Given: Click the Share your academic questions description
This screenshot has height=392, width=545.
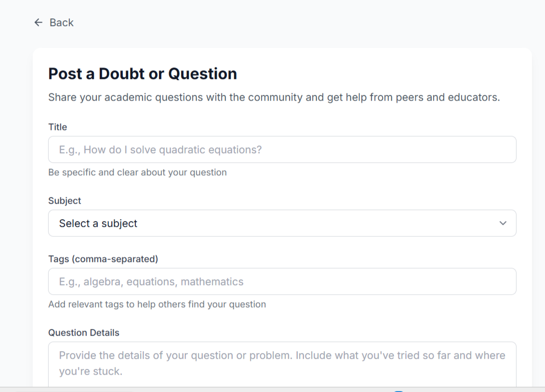Looking at the screenshot, I should tap(274, 97).
